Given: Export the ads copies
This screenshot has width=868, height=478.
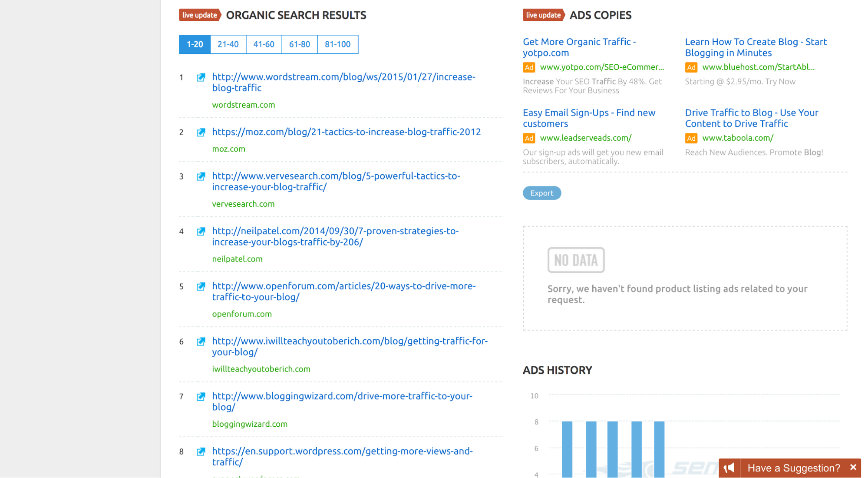Looking at the screenshot, I should coord(541,193).
